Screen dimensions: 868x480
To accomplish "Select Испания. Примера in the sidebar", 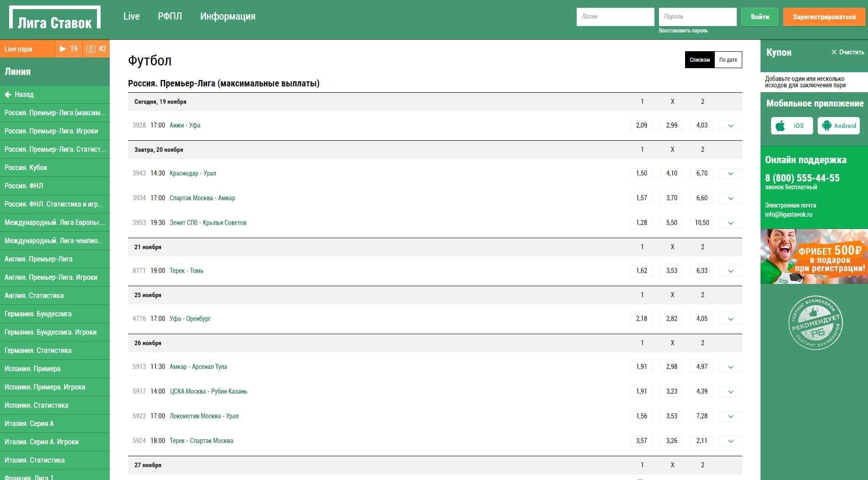I will click(55, 369).
